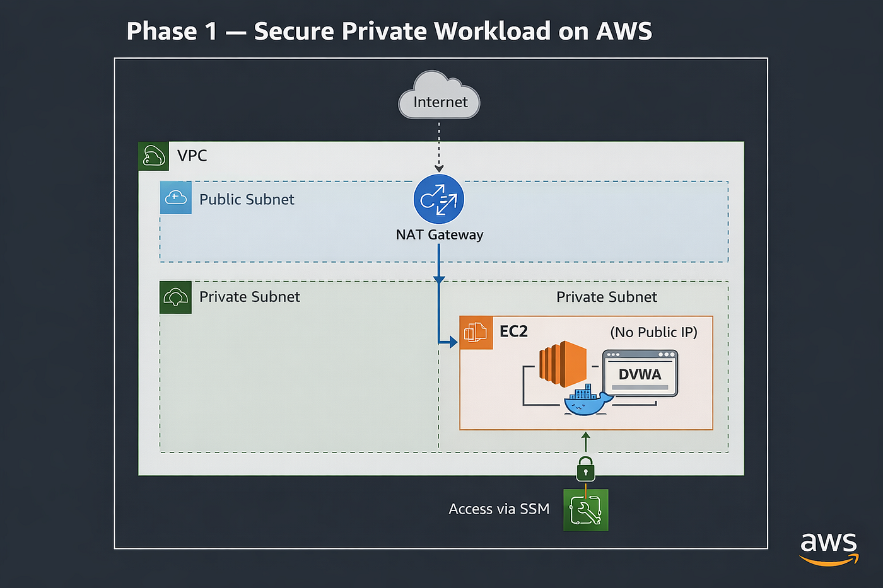Click the 'Access via SSM' text
Screen dimensions: 883x588
point(499,509)
